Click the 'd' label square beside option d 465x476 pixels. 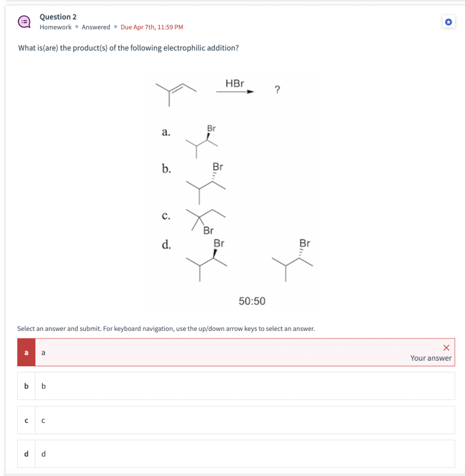click(x=26, y=454)
